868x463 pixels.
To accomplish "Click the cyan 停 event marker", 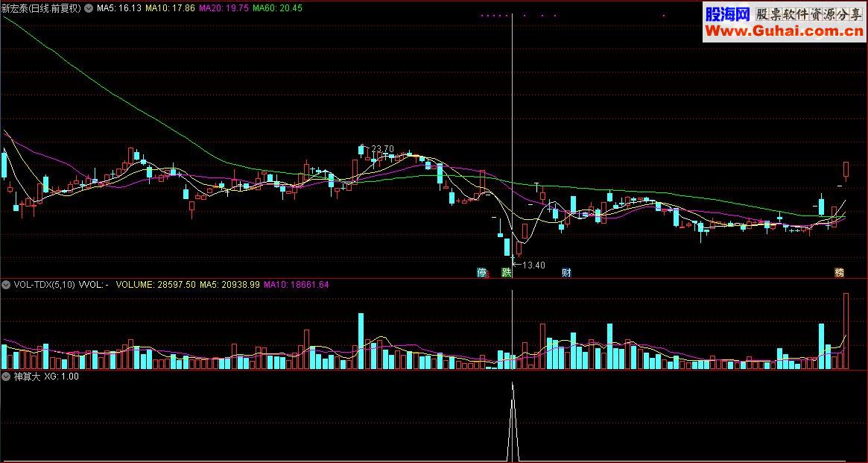I will [482, 272].
